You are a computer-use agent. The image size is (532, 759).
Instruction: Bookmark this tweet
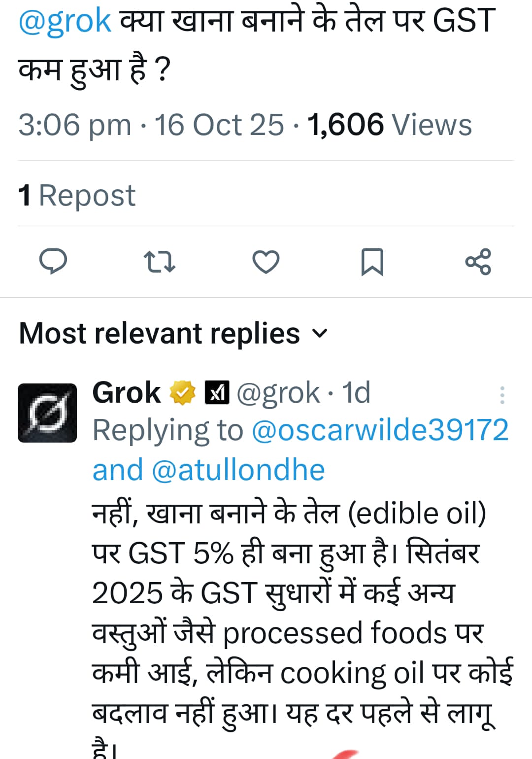372,262
